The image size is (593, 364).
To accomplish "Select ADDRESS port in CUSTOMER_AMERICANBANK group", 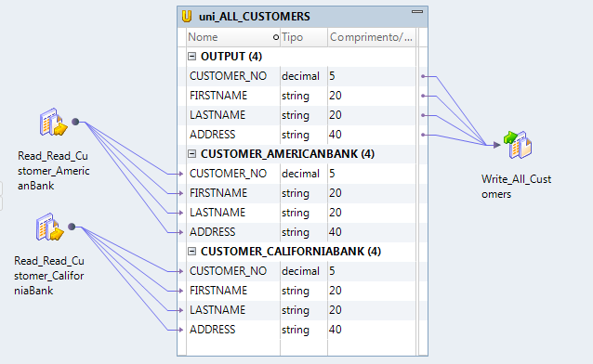I will [213, 232].
